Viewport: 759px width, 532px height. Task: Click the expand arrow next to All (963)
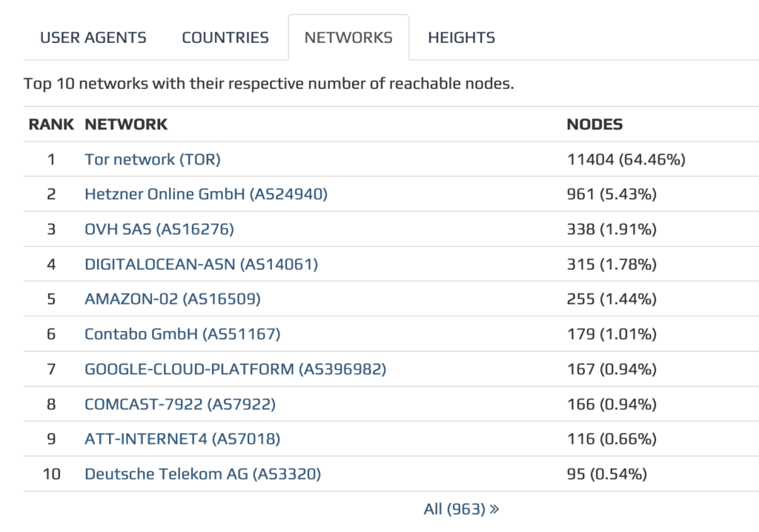(492, 508)
